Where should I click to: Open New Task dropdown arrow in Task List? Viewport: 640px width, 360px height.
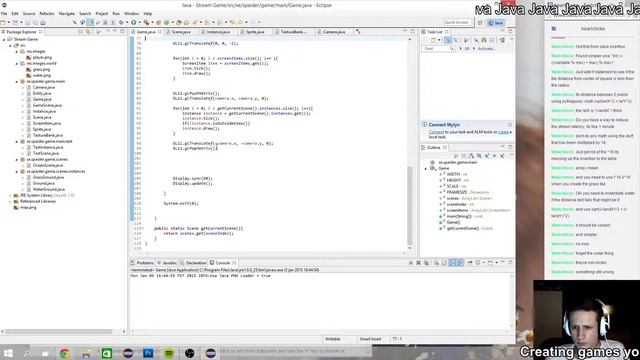(x=439, y=40)
